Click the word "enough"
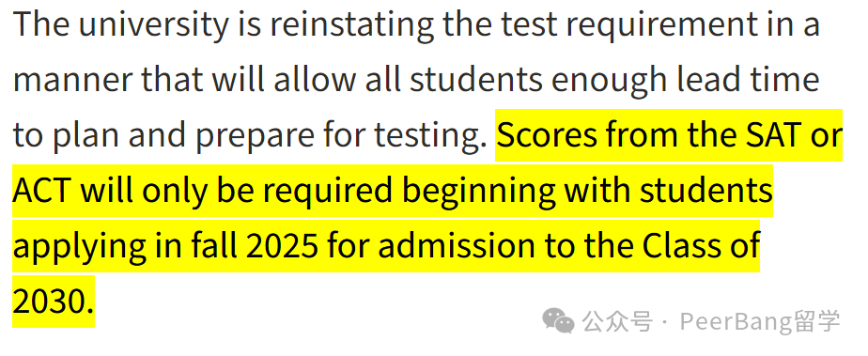The height and width of the screenshot is (356, 868). tap(609, 81)
